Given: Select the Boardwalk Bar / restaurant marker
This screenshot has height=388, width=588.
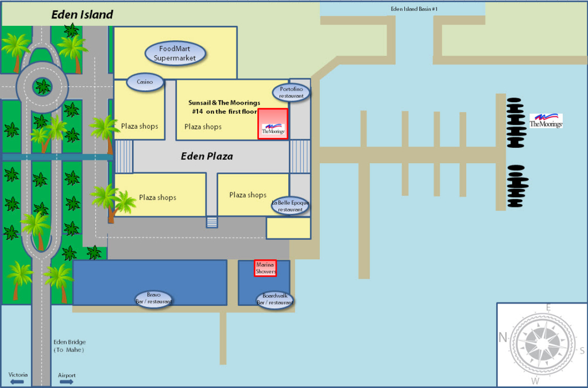Looking at the screenshot, I should 275,299.
